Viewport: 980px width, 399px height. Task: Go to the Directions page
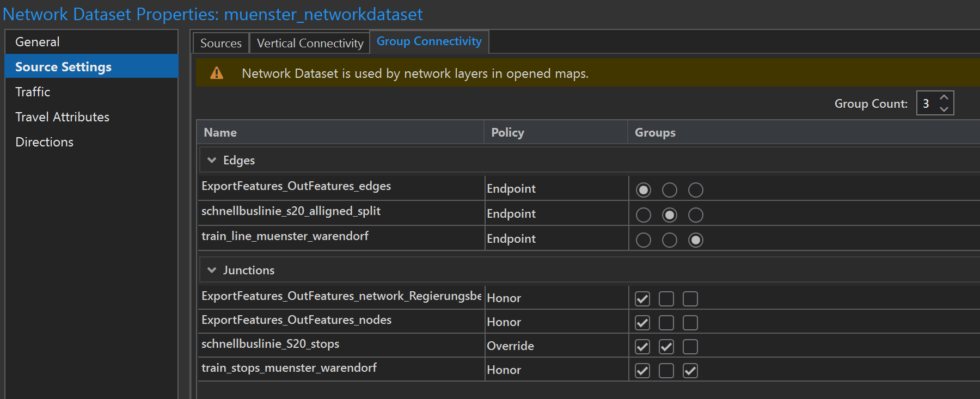(44, 142)
